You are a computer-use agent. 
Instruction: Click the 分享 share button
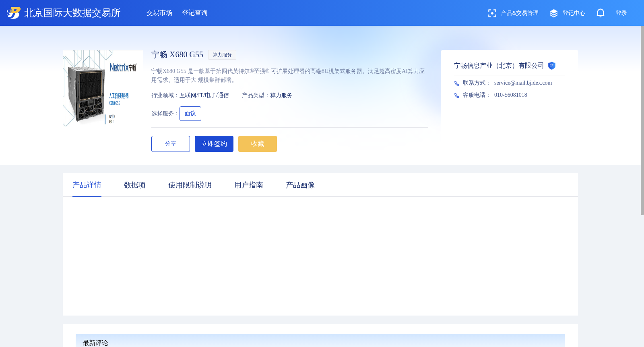pyautogui.click(x=171, y=144)
